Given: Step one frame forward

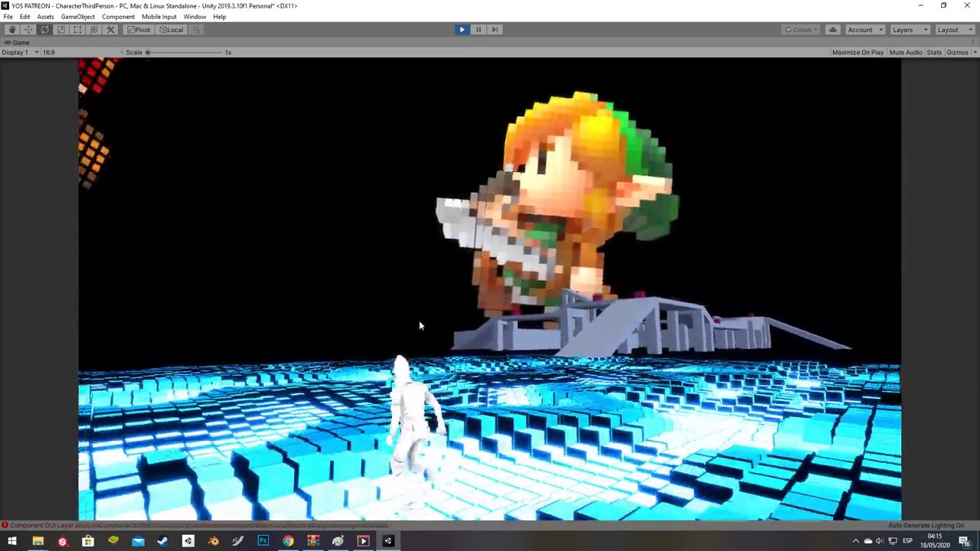Looking at the screenshot, I should pos(495,30).
